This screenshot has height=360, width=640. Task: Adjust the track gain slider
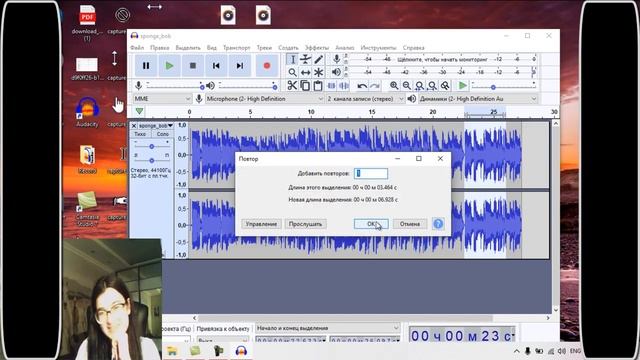point(151,146)
